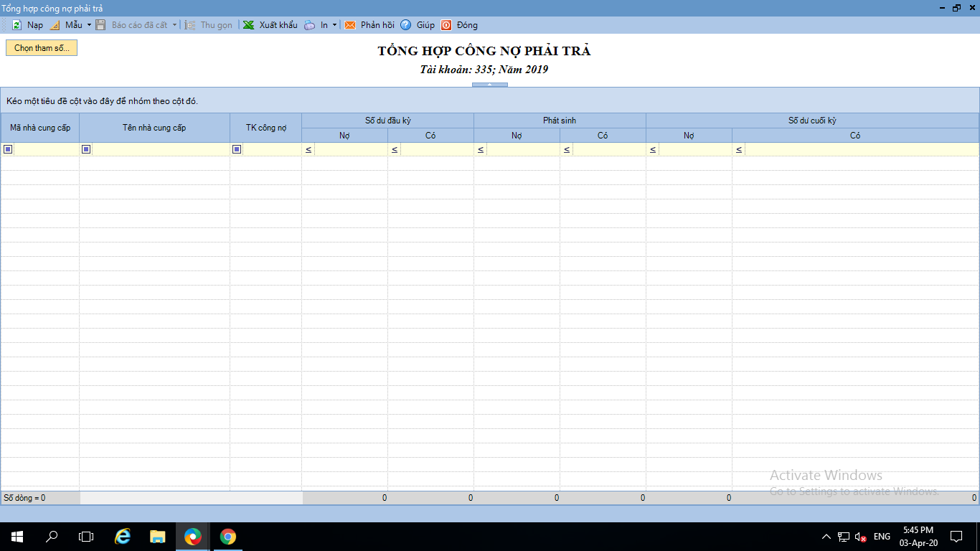Click the In print icon
Screen dimensions: 980x551
(309, 25)
